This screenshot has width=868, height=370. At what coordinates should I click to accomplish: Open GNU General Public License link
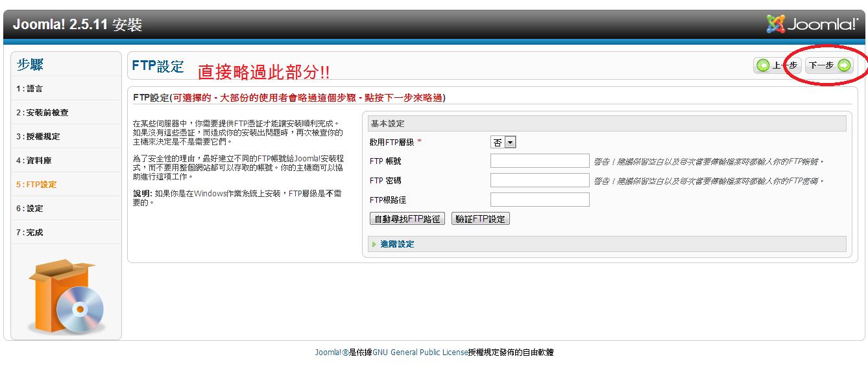(x=420, y=353)
